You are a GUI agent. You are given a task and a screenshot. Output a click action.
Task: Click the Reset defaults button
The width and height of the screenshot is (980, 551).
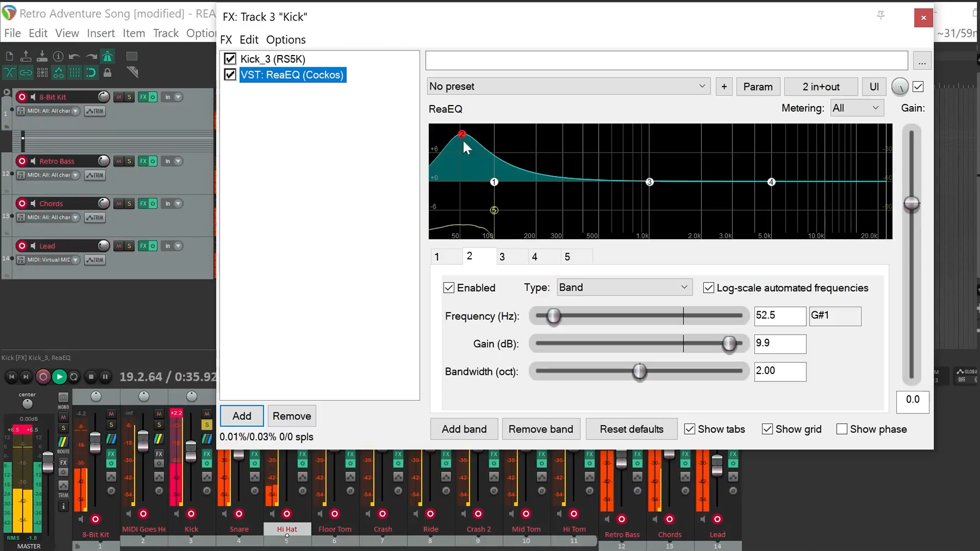coord(631,429)
